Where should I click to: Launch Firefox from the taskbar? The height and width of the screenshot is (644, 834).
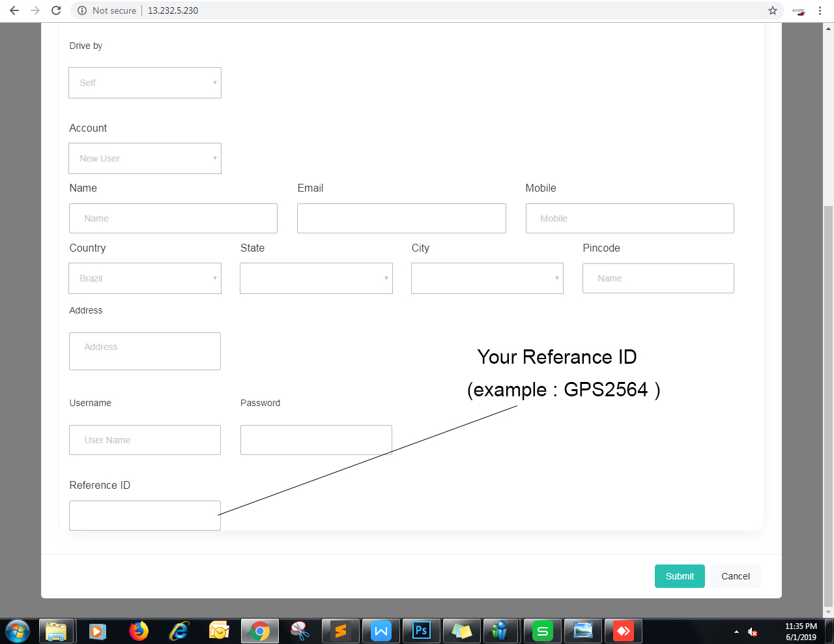tap(138, 631)
